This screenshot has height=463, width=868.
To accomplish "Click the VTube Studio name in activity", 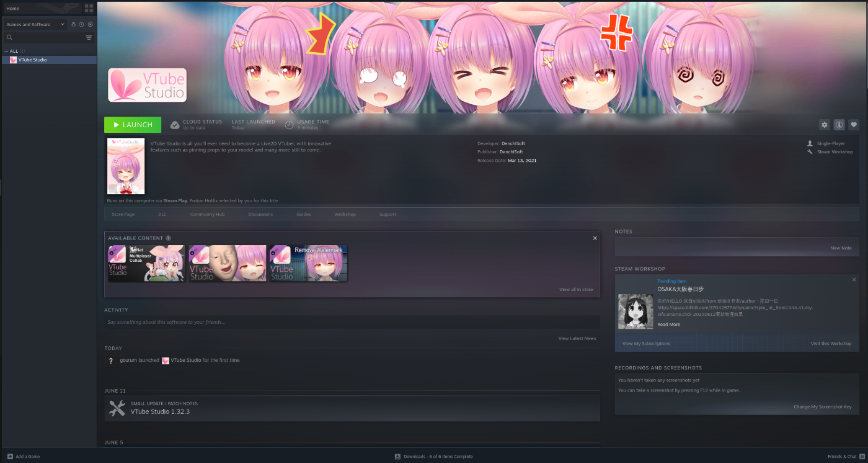I will pyautogui.click(x=186, y=360).
